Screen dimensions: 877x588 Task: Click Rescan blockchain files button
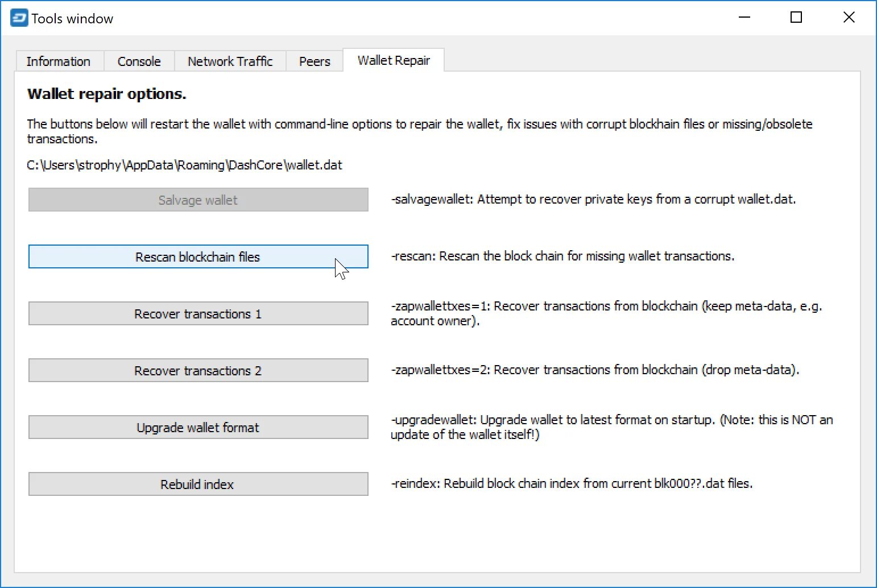198,257
